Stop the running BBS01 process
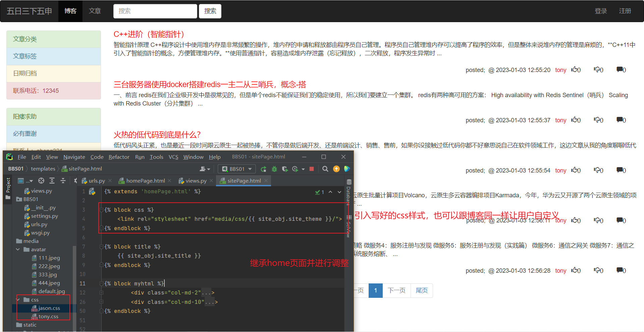The width and height of the screenshot is (644, 332). [312, 169]
